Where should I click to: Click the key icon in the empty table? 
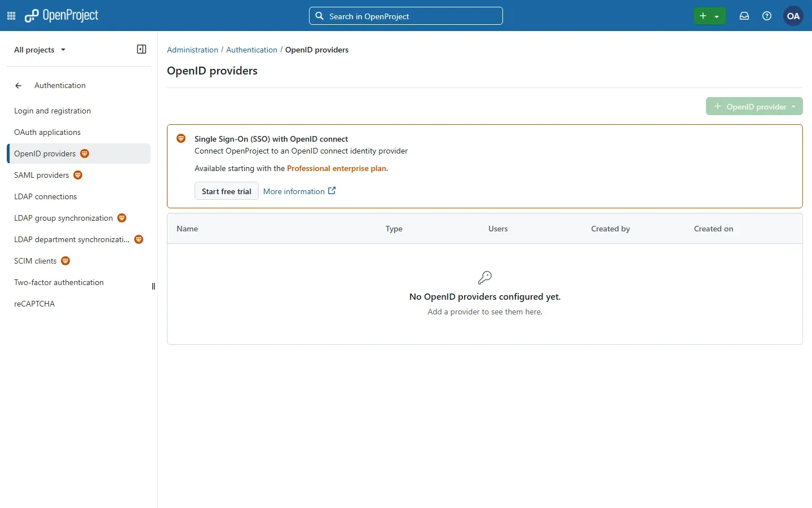(x=485, y=277)
